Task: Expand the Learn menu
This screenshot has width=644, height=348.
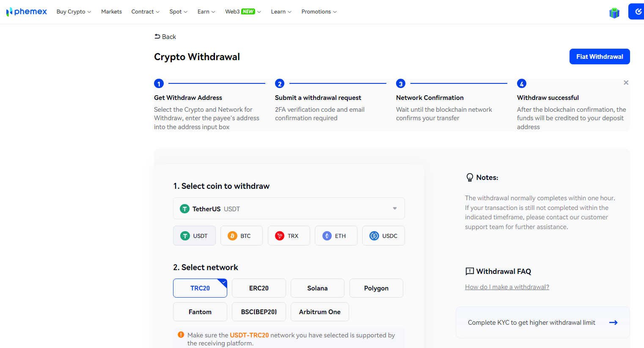Action: [281, 11]
